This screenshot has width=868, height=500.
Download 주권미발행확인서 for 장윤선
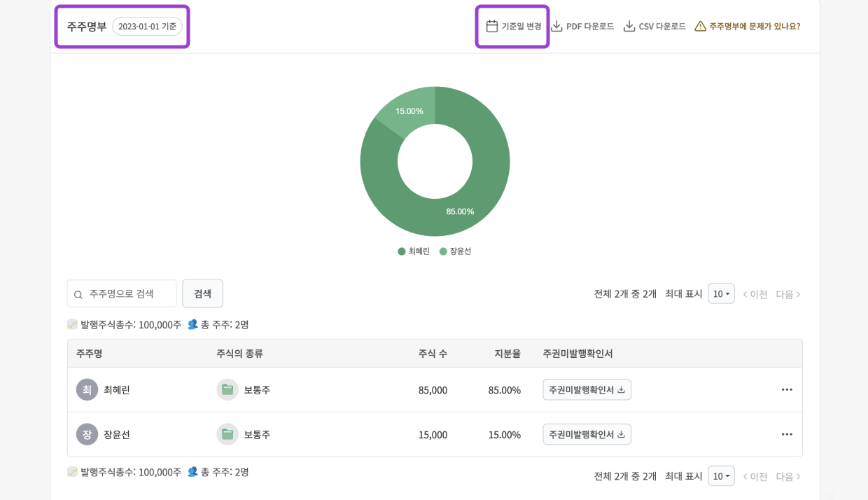click(x=587, y=434)
